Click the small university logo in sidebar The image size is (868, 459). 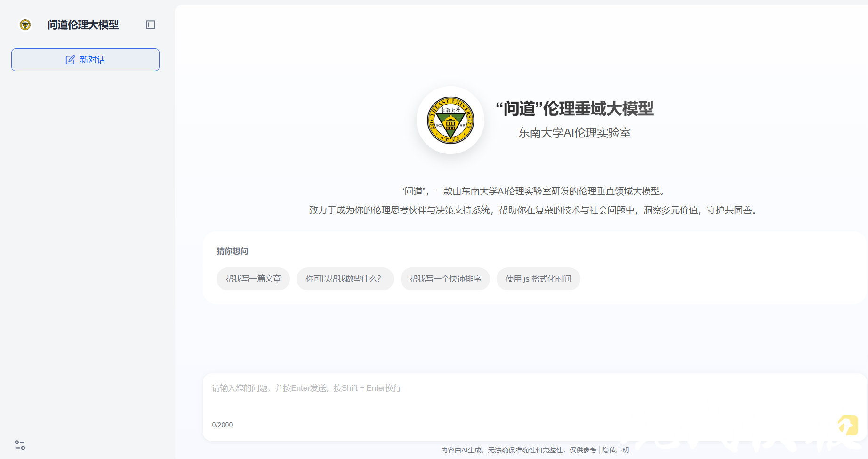pos(25,24)
